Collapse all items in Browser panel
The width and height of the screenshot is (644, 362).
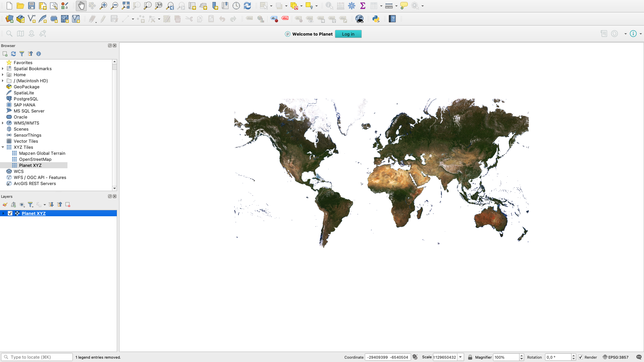(x=30, y=54)
